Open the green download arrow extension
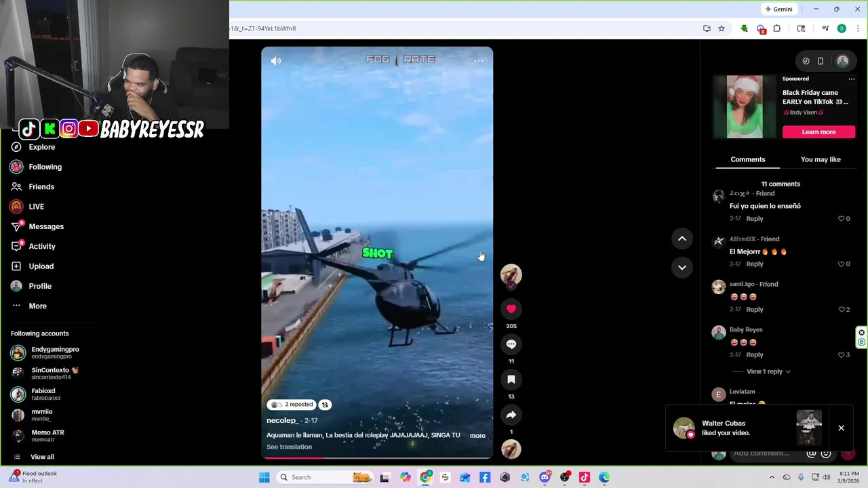This screenshot has height=488, width=868. click(x=744, y=28)
